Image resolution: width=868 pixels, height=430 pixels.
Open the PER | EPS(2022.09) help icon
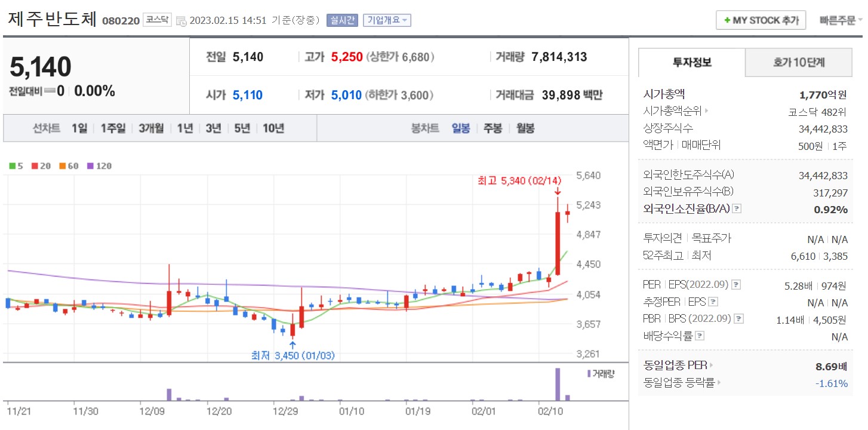[x=735, y=285]
